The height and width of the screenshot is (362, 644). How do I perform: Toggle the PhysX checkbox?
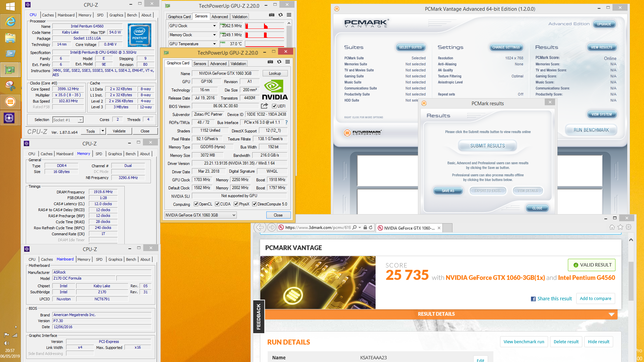click(x=236, y=204)
